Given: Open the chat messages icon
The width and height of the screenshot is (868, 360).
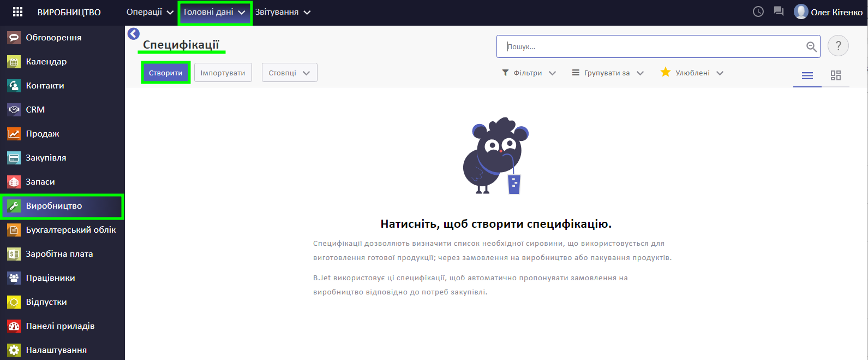Looking at the screenshot, I should point(779,11).
